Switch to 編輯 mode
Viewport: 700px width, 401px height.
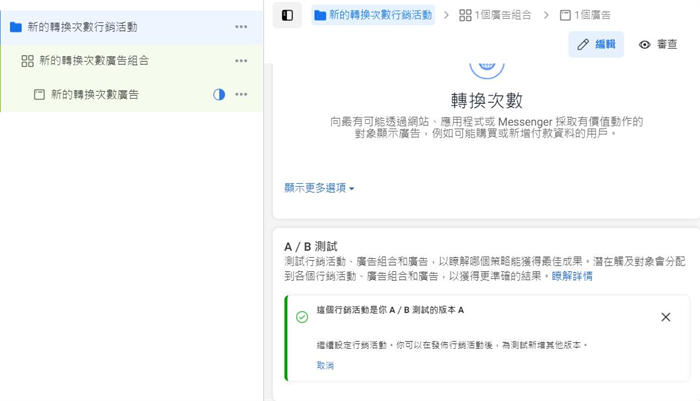click(596, 44)
